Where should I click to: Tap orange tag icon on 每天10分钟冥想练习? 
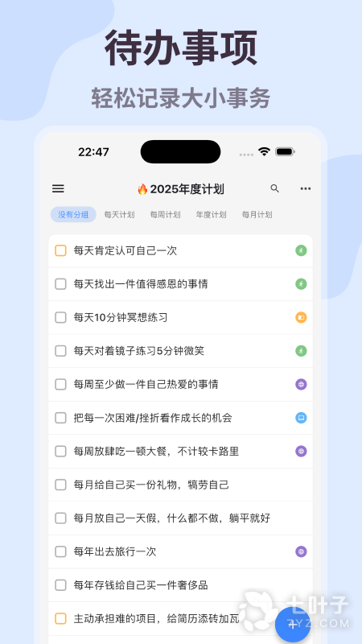coord(301,317)
